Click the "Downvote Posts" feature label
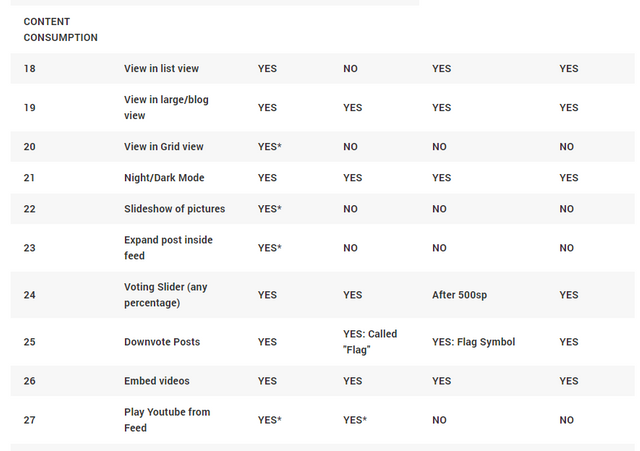 tap(162, 342)
